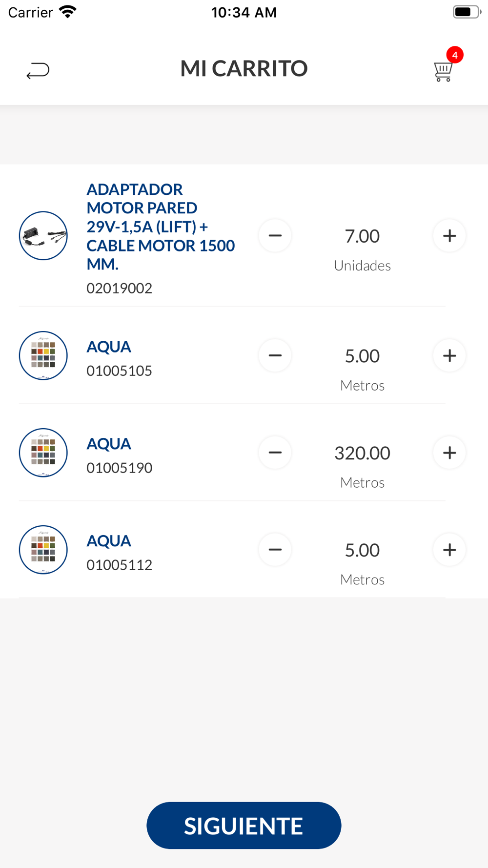Increase quantity of Adaptador Motor Pared
The image size is (488, 868).
click(449, 236)
